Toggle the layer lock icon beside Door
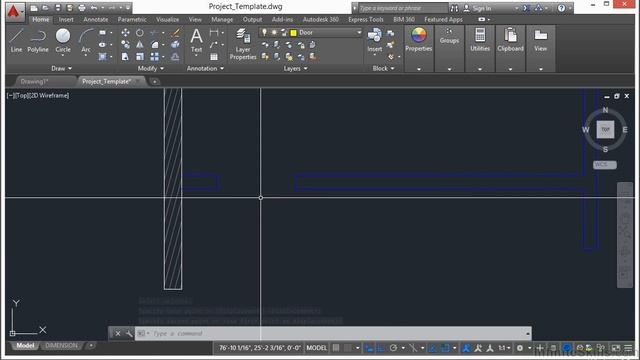The width and height of the screenshot is (640, 360). pos(284,32)
